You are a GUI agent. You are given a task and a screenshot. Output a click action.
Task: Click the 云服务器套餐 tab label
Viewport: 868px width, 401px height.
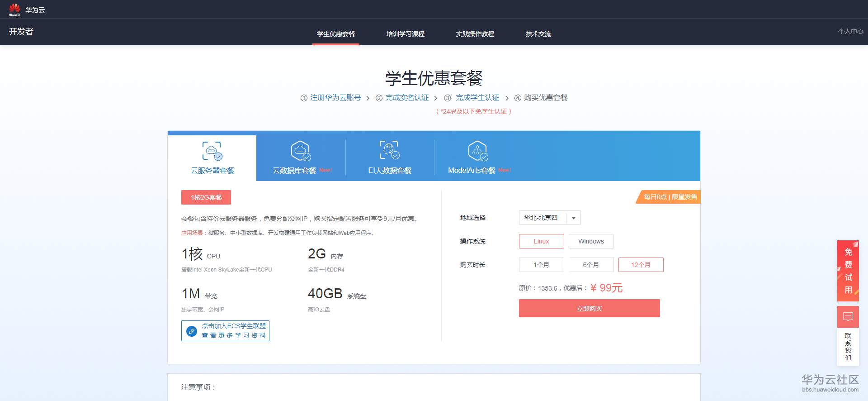click(x=212, y=171)
